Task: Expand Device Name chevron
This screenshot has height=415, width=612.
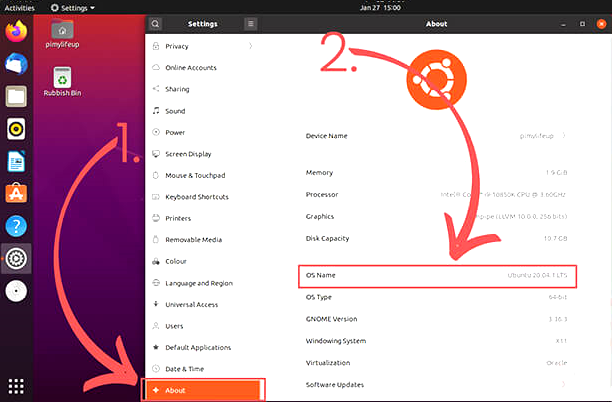Action: [x=564, y=136]
